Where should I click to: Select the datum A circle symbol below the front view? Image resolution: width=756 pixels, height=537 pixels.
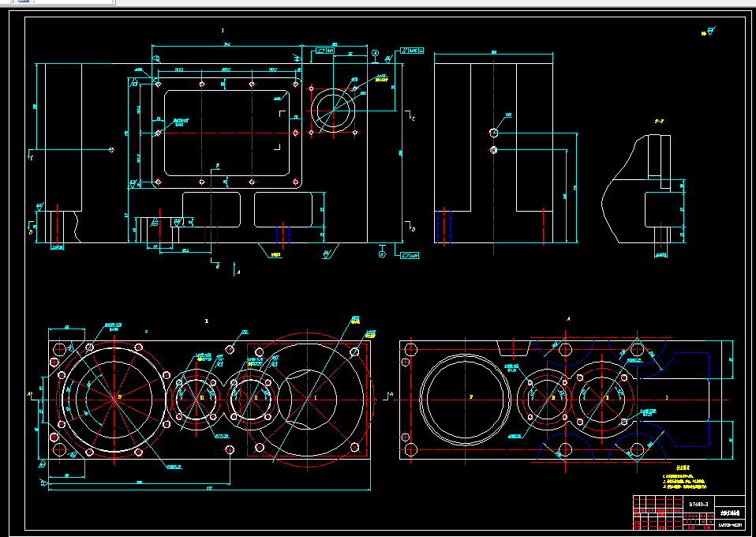(x=382, y=253)
